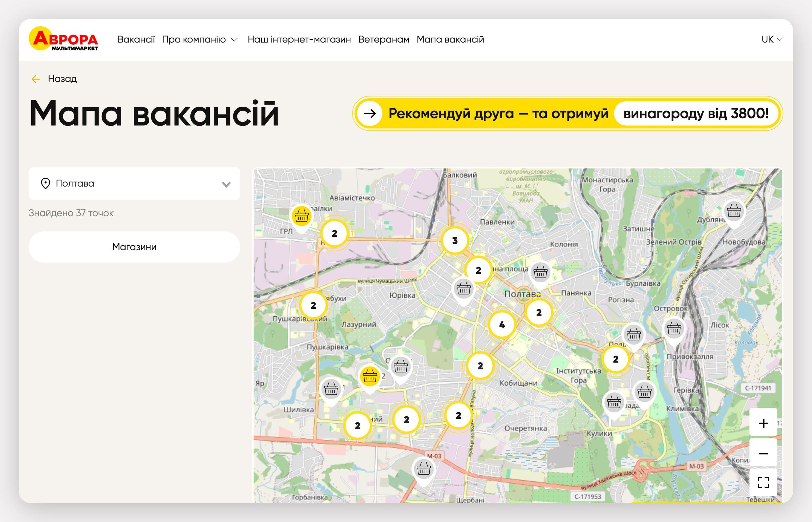Click the arrow circle in the yellow banner
812x522 pixels.
click(x=370, y=113)
